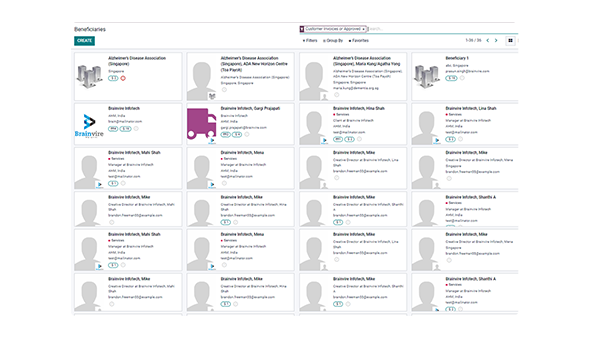590x360 pixels.
Task: Click building image on Alzheimer's Disease Association (Singapore) card
Action: click(x=90, y=76)
